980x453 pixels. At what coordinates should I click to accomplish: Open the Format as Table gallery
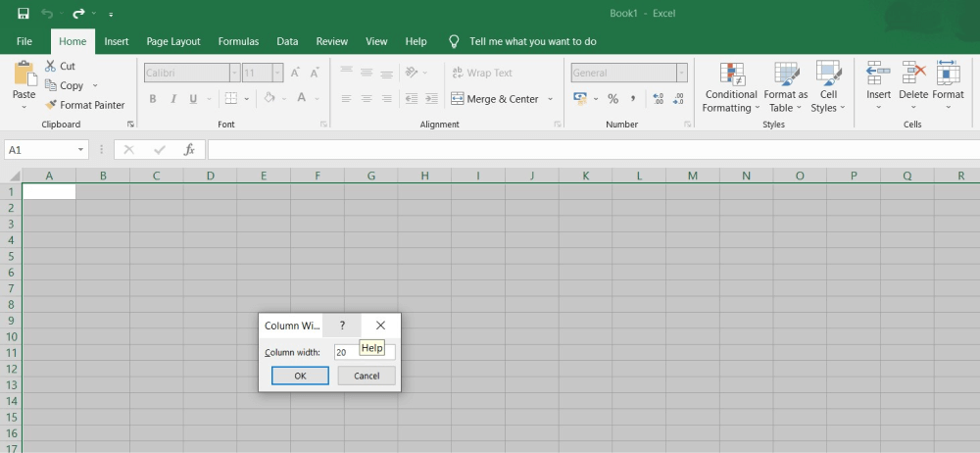click(x=786, y=87)
